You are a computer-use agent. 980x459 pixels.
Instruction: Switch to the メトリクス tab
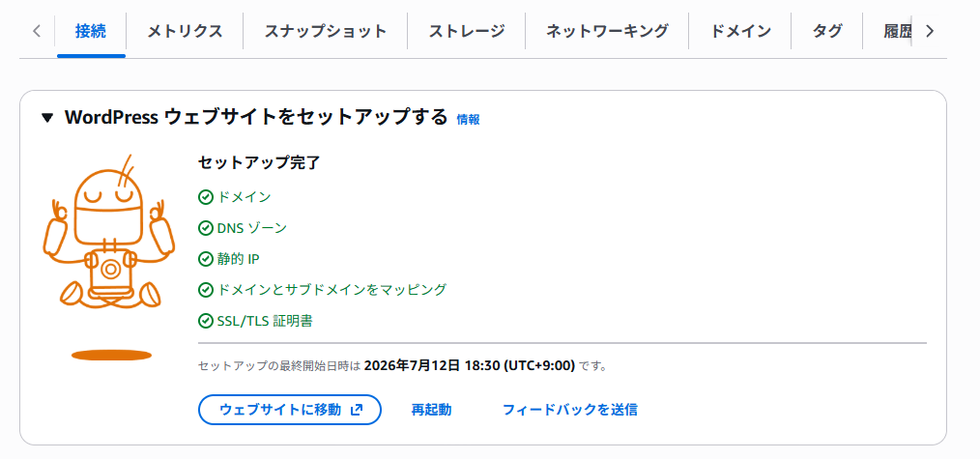tap(185, 31)
